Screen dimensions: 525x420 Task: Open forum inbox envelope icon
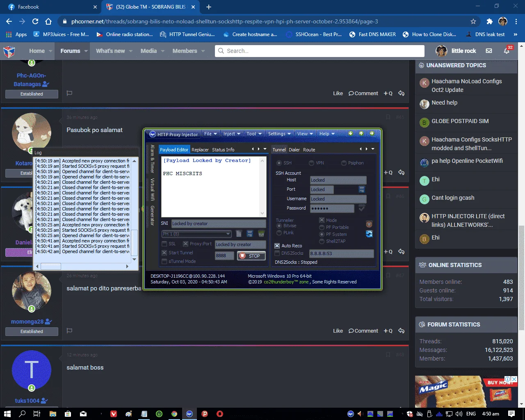click(x=489, y=51)
